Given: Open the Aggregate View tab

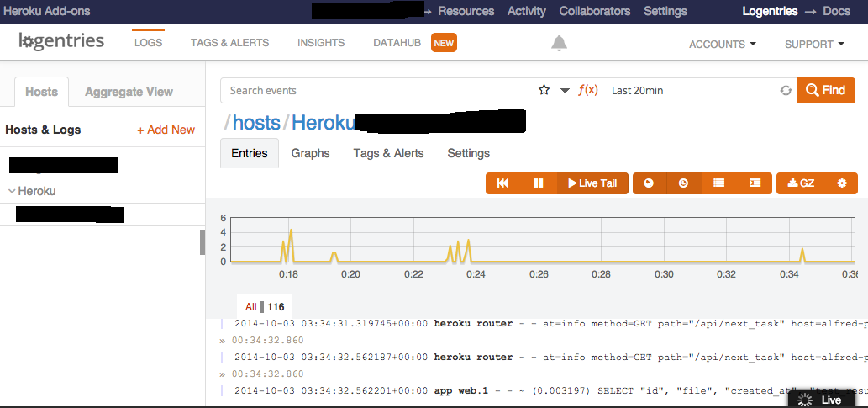Looking at the screenshot, I should 129,92.
